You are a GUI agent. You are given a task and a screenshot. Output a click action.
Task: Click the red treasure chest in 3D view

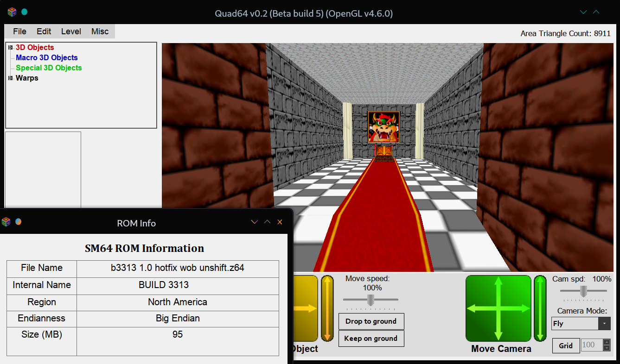coord(384,152)
